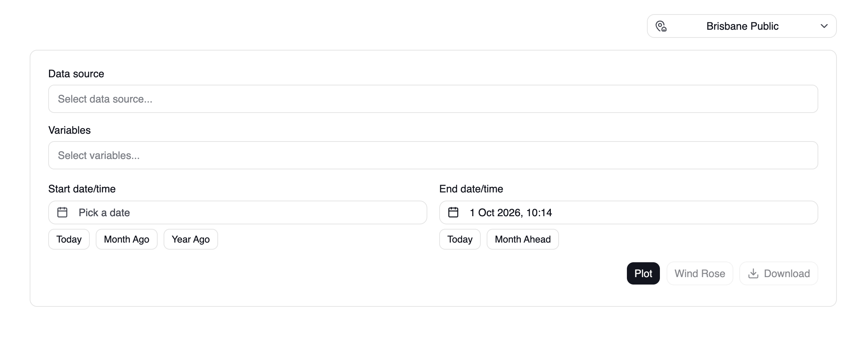868x341 pixels.
Task: Click the location pin icon beside Brisbane Public
Action: [x=661, y=26]
